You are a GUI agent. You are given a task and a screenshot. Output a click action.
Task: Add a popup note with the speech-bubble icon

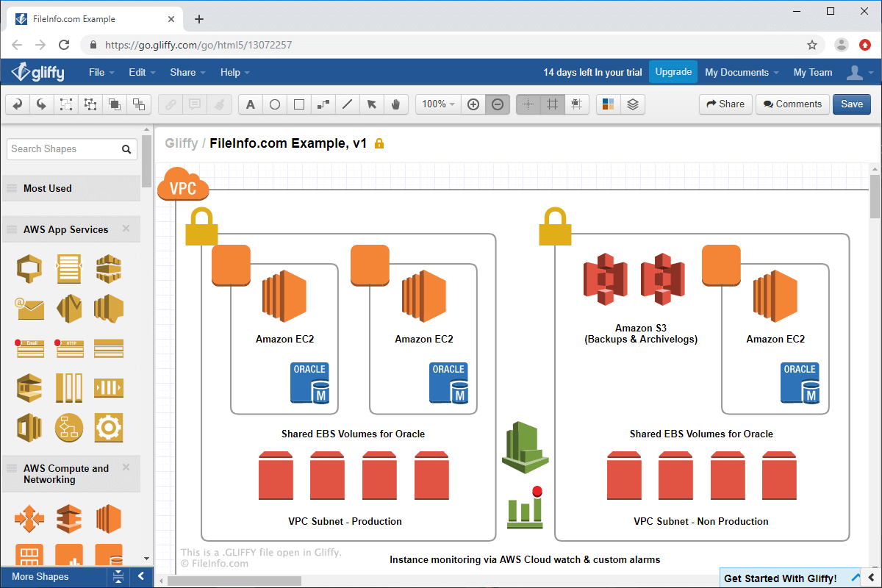[x=195, y=104]
